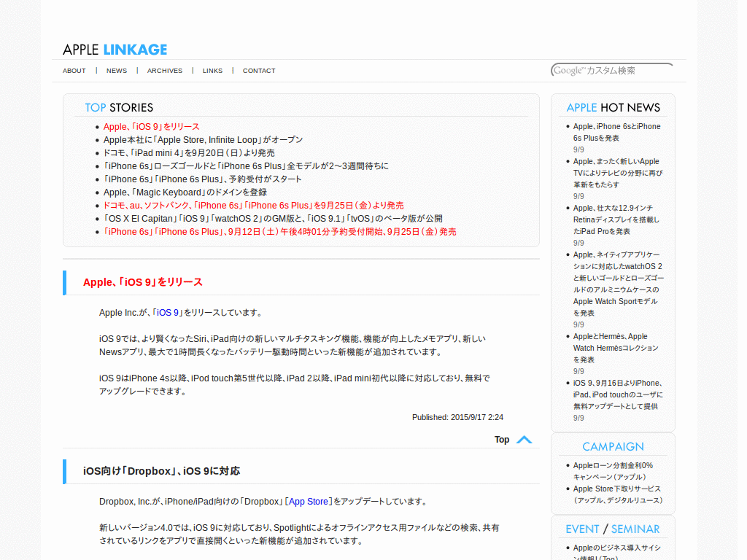Screen dimensions: 747x560
Task: Click article heading Apple、「iOS 9」をリリース
Action: pyautogui.click(x=143, y=282)
